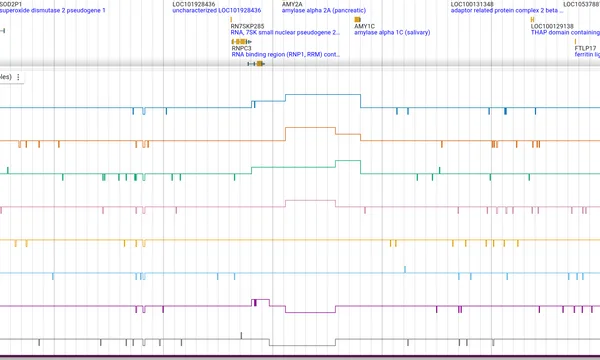Select the LOC100129138 gene glyph

point(532,20)
